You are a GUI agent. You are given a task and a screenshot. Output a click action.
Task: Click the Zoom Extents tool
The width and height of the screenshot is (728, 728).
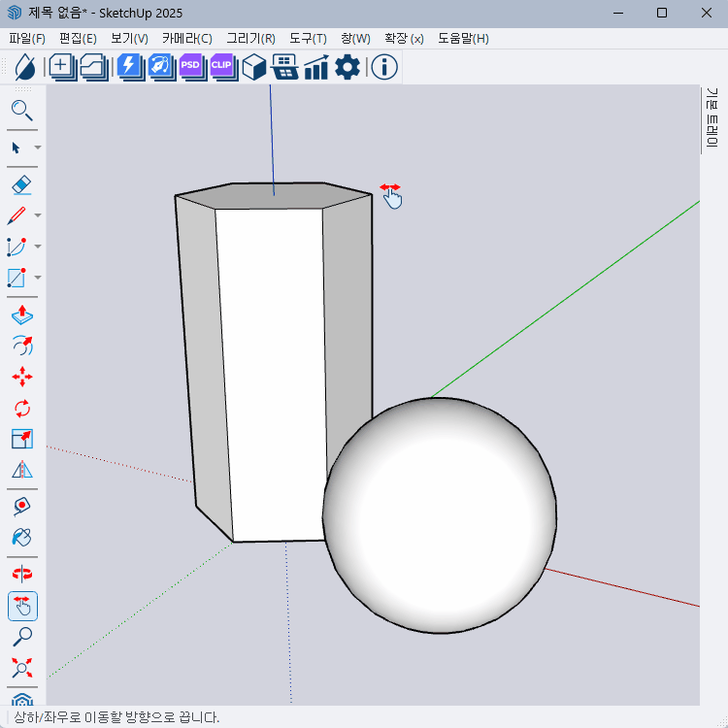(x=21, y=668)
